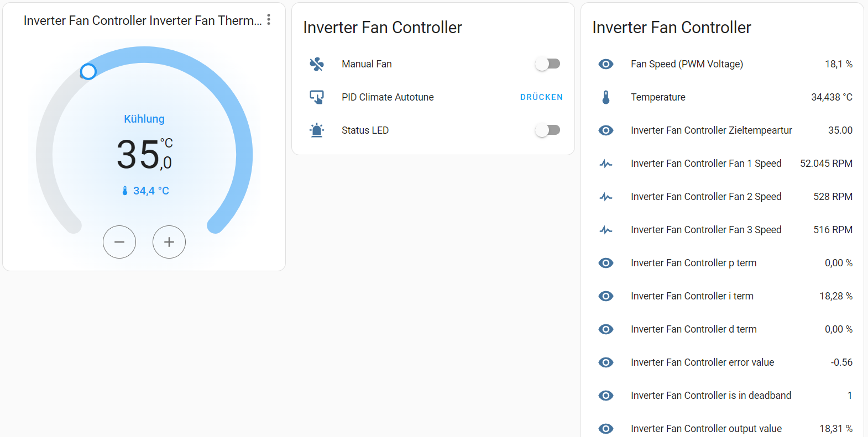The width and height of the screenshot is (868, 437).
Task: Enable the Manual Fan switch
Action: pyautogui.click(x=547, y=64)
